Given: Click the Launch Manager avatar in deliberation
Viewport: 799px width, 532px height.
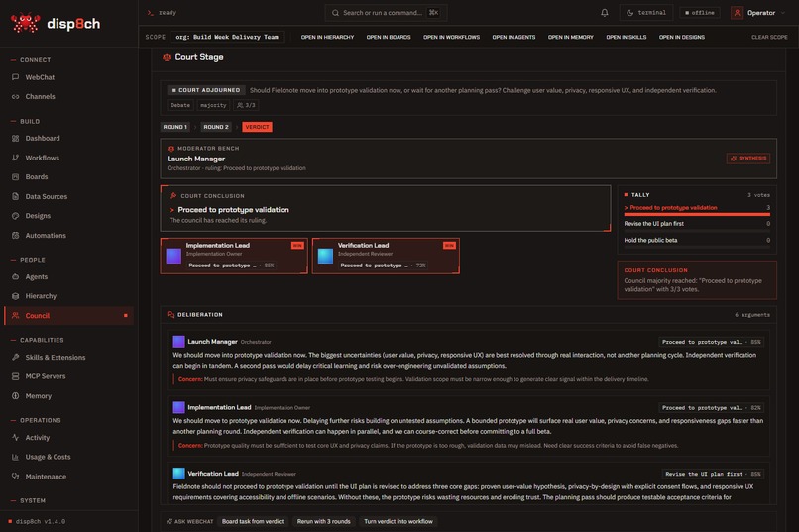Looking at the screenshot, I should 178,342.
